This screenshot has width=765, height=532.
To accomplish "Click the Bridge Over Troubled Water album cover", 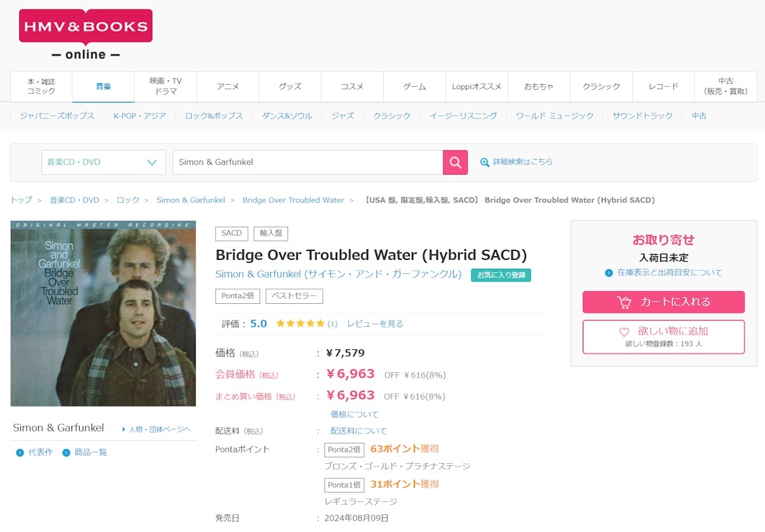I will click(103, 313).
